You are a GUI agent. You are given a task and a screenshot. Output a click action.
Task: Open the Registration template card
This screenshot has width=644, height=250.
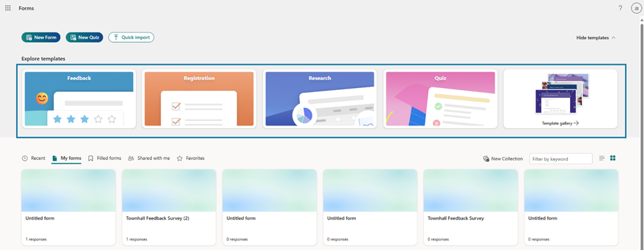click(199, 99)
